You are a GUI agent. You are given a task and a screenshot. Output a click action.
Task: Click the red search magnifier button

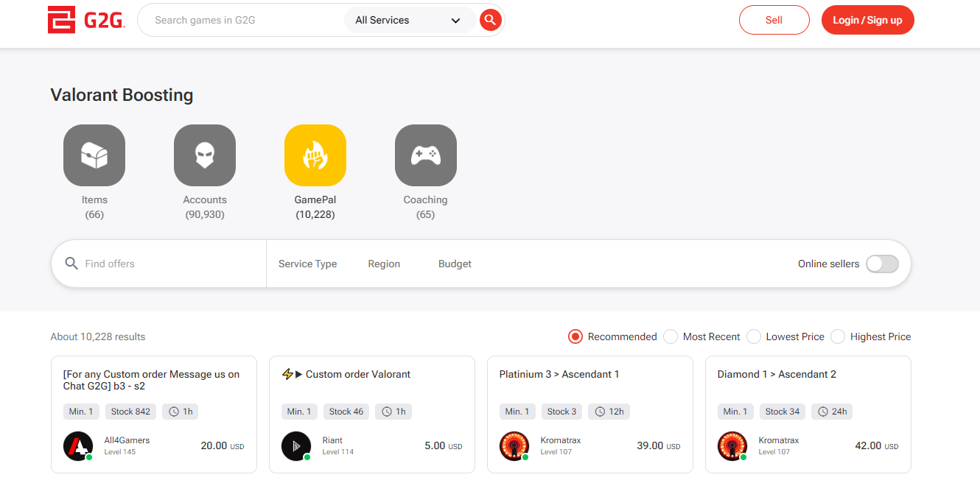pyautogui.click(x=490, y=20)
